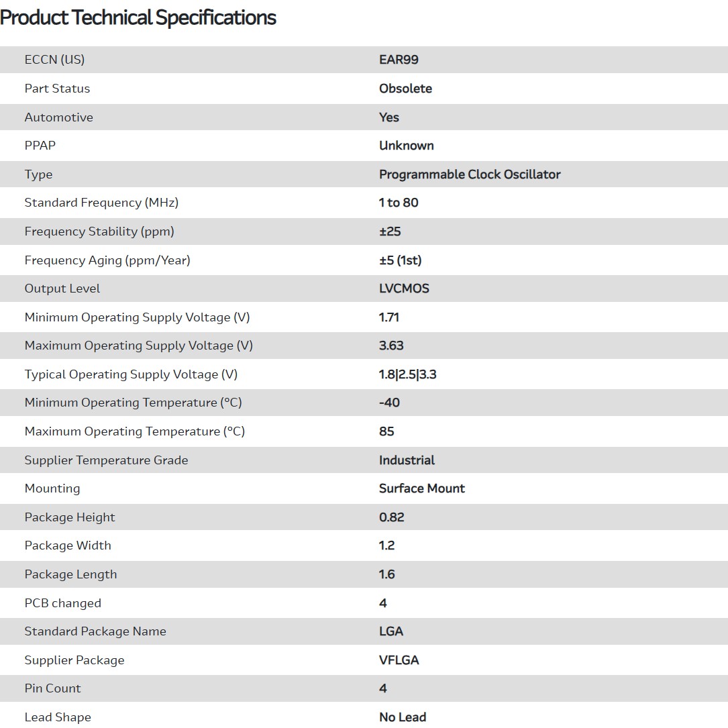The height and width of the screenshot is (728, 728).
Task: Click the 1.71 minimum supply voltage value
Action: tap(389, 317)
